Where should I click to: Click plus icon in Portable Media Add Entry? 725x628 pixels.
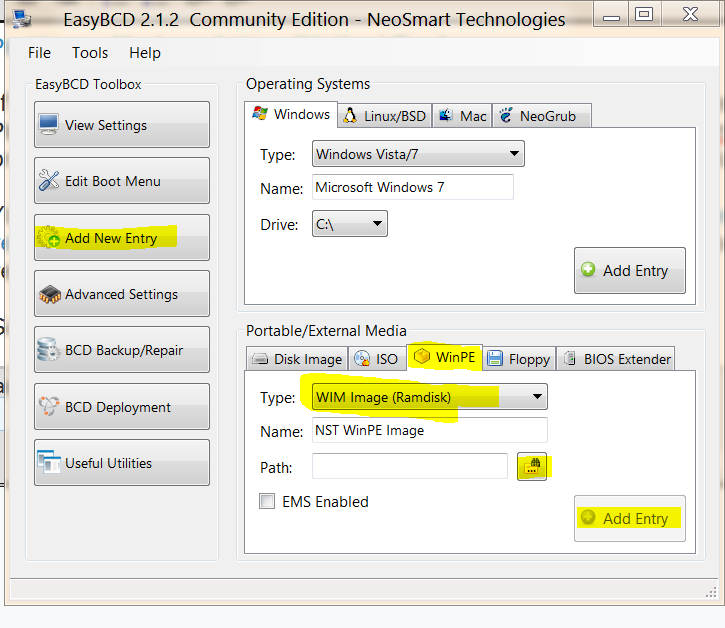click(x=588, y=517)
